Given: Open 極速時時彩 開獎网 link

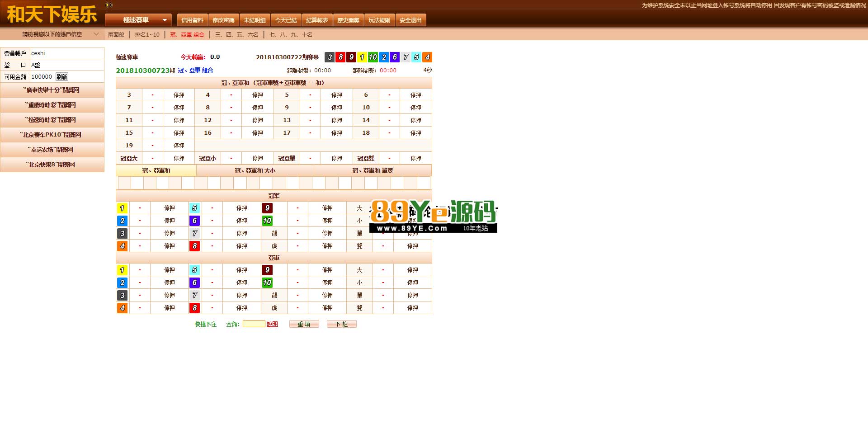Looking at the screenshot, I should pyautogui.click(x=52, y=120).
